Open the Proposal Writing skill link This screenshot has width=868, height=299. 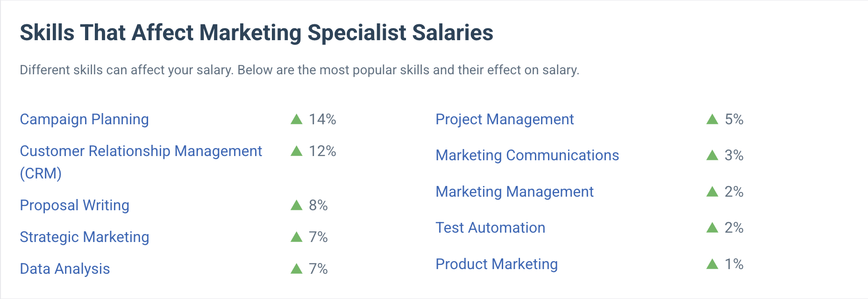tap(75, 206)
